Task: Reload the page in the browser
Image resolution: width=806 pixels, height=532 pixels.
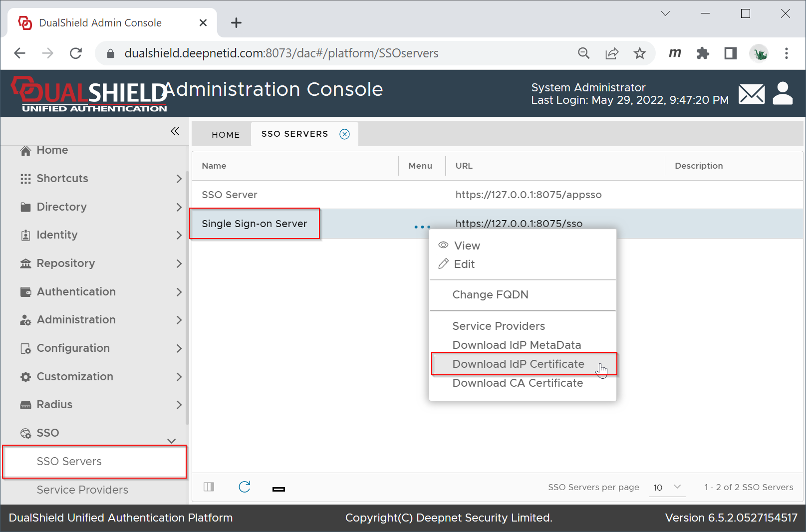Action: (x=76, y=53)
